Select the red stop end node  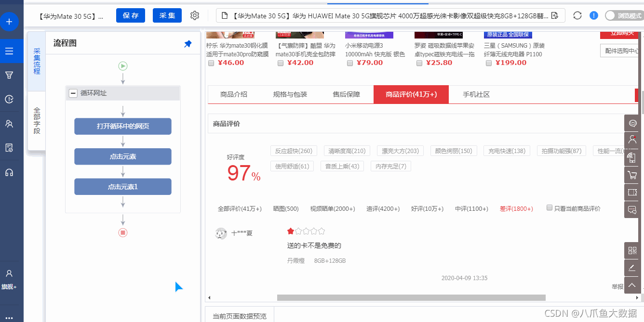point(123,233)
